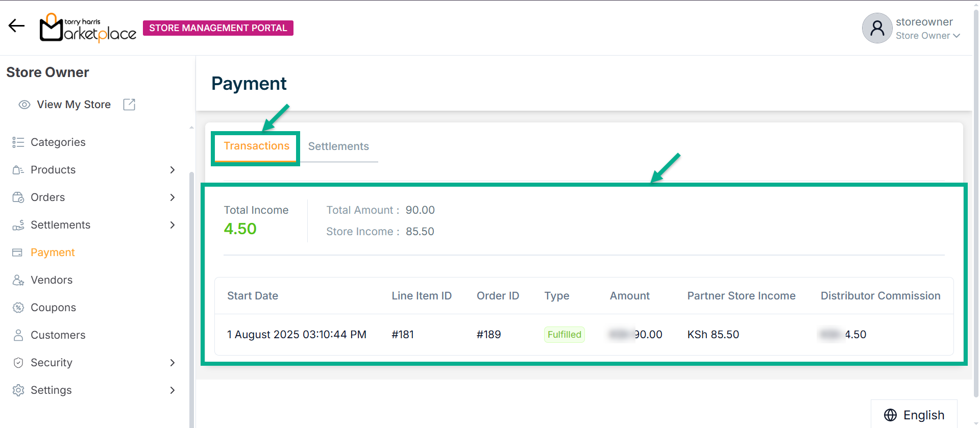Image resolution: width=980 pixels, height=428 pixels.
Task: Click the Torry Harris Marketplace logo
Action: (88, 28)
